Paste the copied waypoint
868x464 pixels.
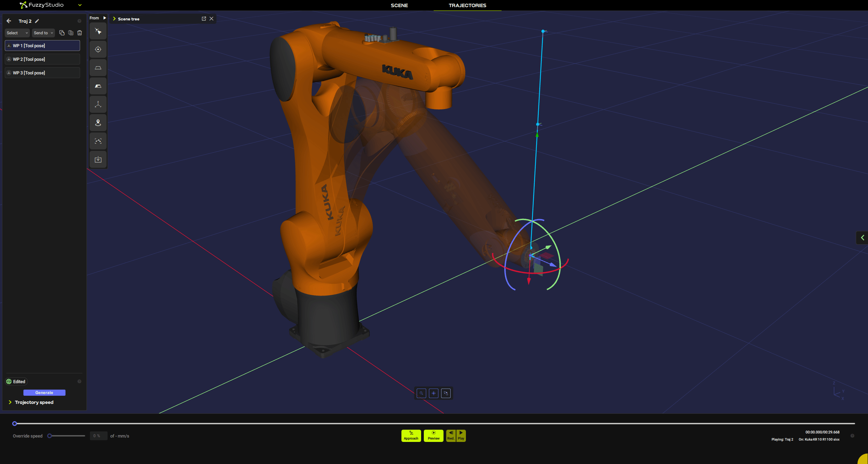(71, 33)
